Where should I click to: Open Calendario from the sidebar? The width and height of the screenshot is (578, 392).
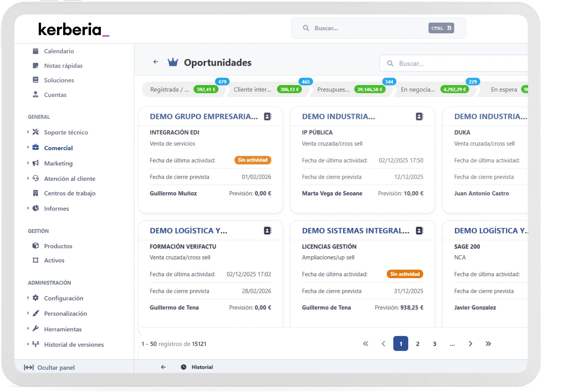tap(59, 51)
